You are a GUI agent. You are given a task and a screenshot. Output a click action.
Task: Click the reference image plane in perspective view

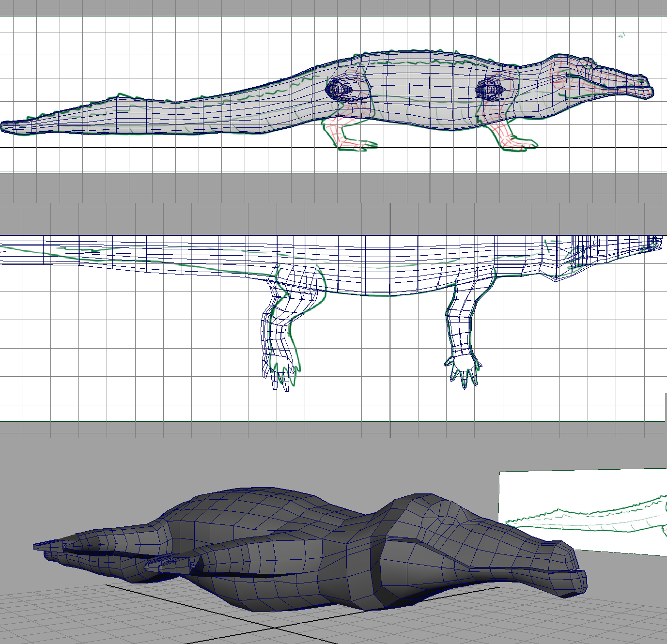583,511
